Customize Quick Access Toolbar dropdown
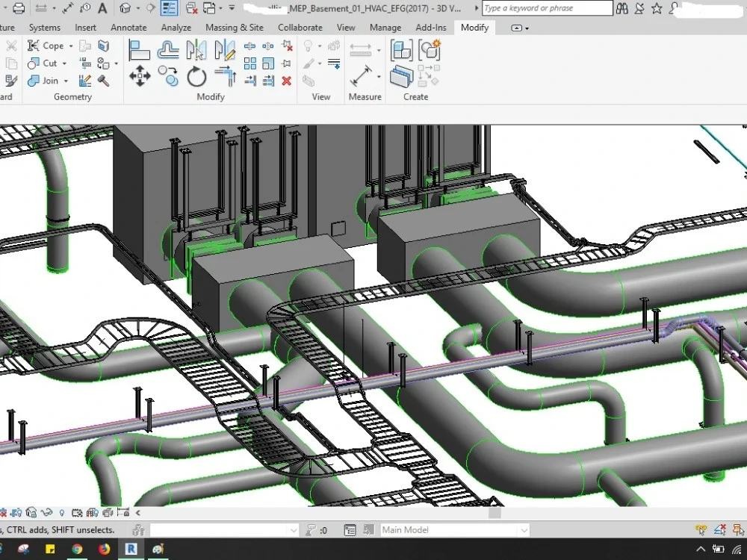 (x=232, y=8)
